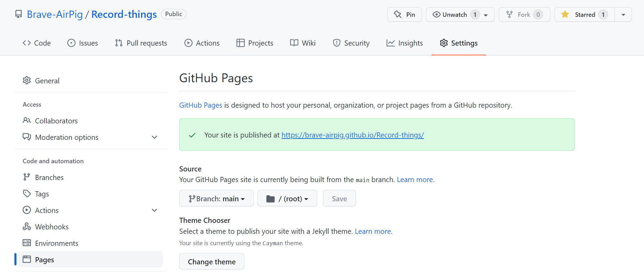Screen dimensions: 644x276
Task: Click the Insights graph icon
Action: click(x=391, y=43)
